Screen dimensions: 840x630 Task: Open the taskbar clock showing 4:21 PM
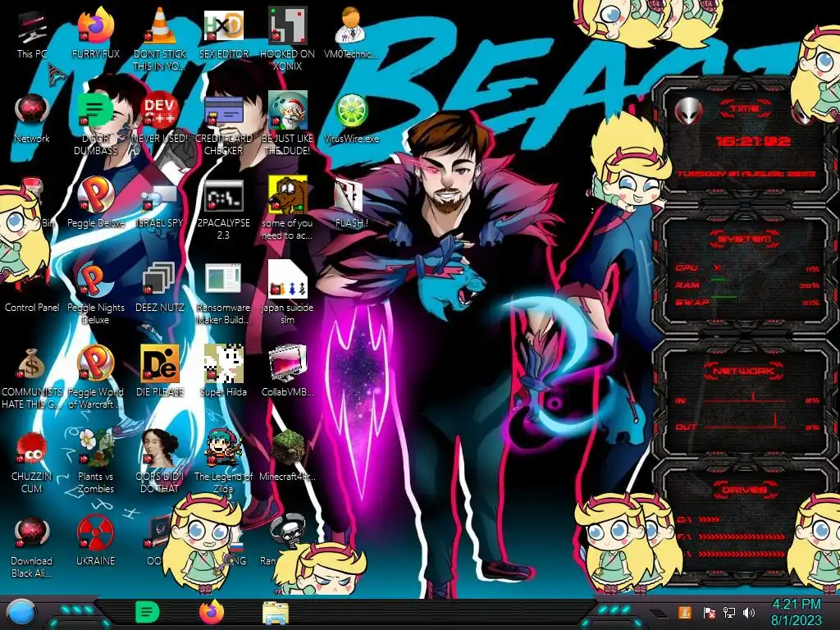(x=796, y=612)
